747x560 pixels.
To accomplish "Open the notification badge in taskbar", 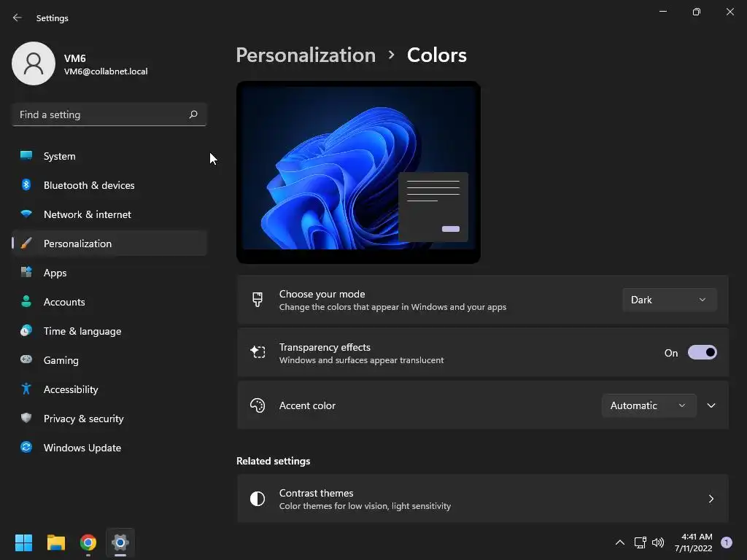I will [727, 542].
